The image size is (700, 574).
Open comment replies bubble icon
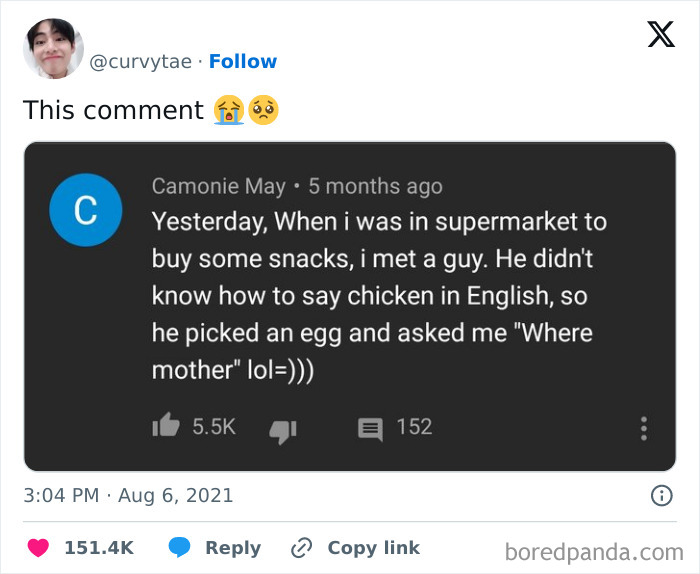[x=370, y=428]
